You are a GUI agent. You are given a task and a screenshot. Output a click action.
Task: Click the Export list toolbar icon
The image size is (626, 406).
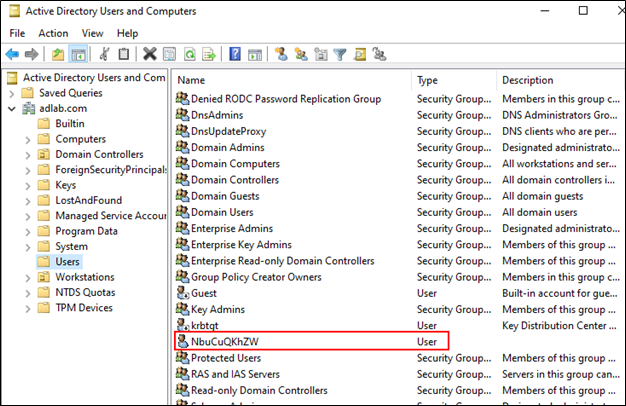point(207,54)
